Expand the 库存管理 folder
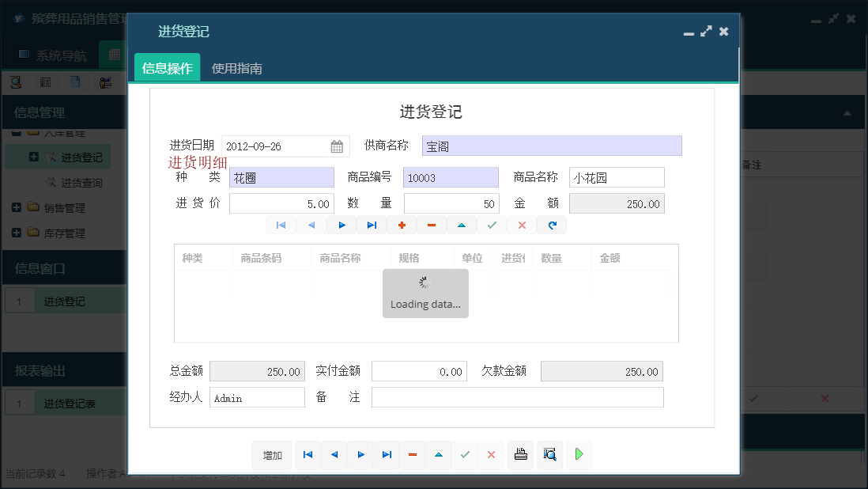 [18, 233]
